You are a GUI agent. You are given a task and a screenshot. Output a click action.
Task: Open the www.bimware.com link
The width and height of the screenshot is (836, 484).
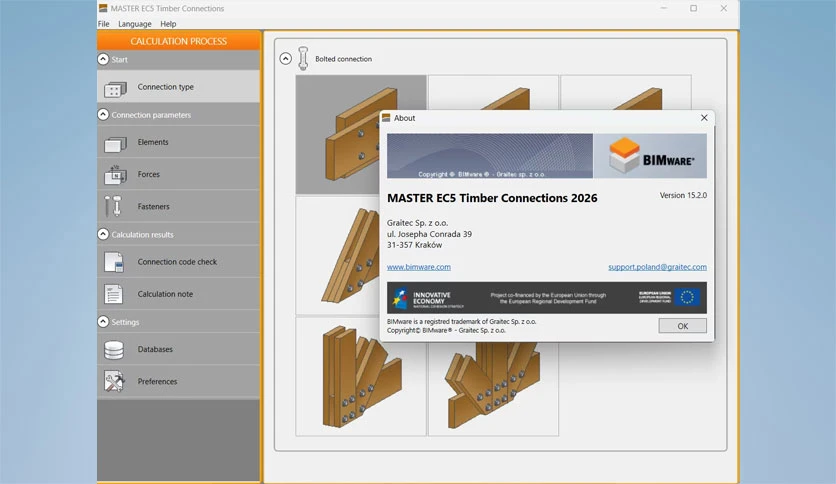pyautogui.click(x=419, y=267)
